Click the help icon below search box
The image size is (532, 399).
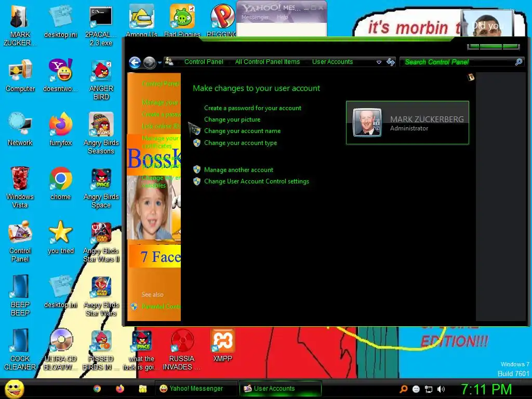(471, 78)
